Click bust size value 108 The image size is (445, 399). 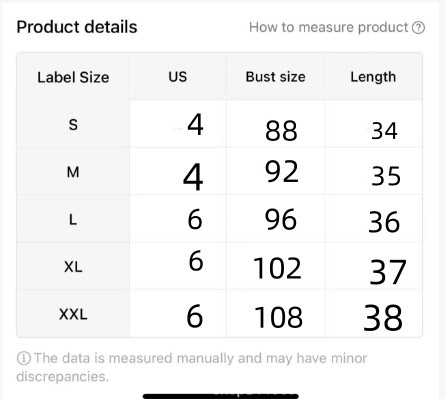[x=278, y=317]
